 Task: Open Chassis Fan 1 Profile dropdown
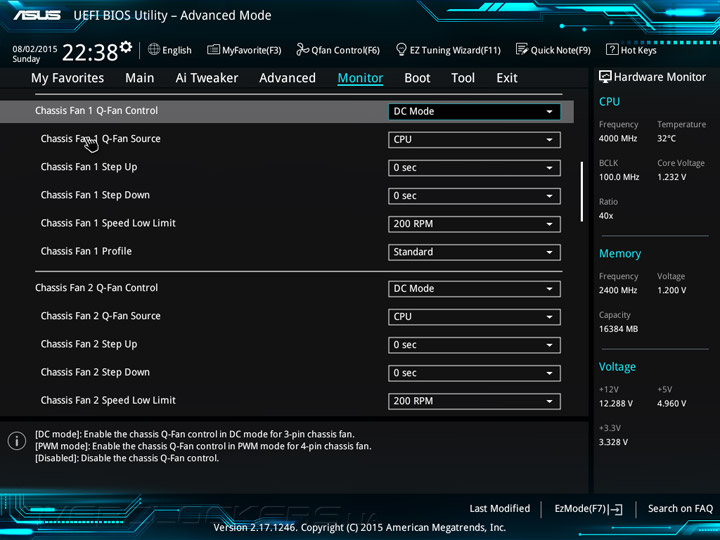click(474, 252)
